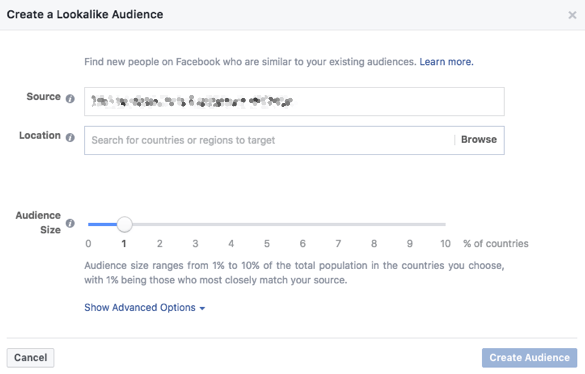Open the Source info tooltip icon
The image size is (585, 374).
[x=70, y=99]
